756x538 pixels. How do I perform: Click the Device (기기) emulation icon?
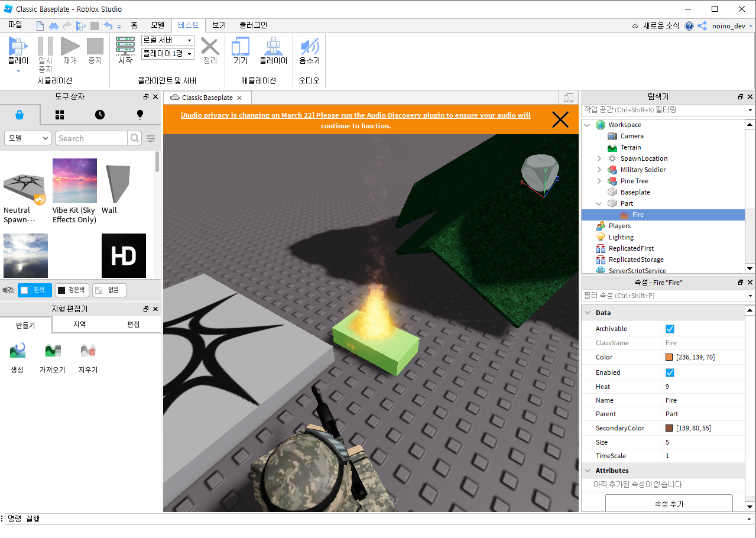240,46
